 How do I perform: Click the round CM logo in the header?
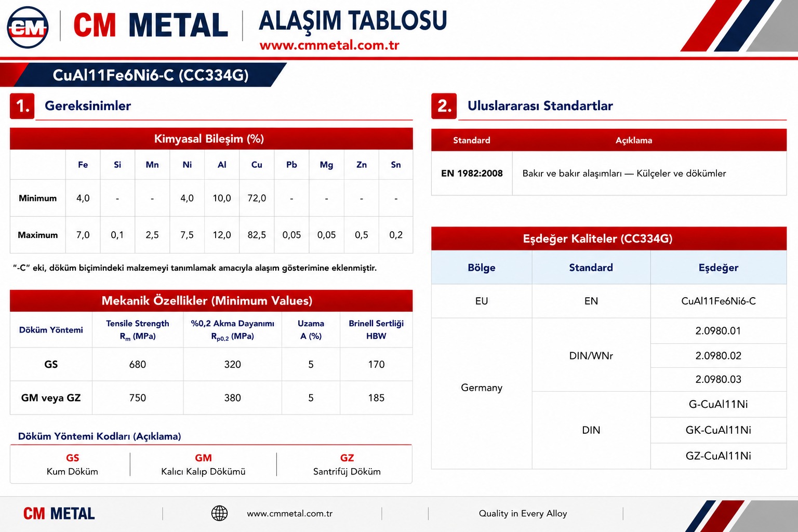point(28,28)
